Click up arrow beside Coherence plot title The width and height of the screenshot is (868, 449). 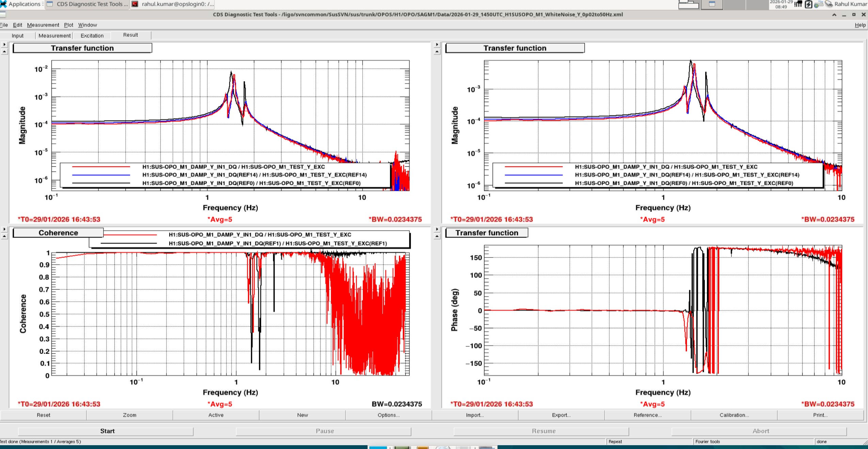click(4, 236)
